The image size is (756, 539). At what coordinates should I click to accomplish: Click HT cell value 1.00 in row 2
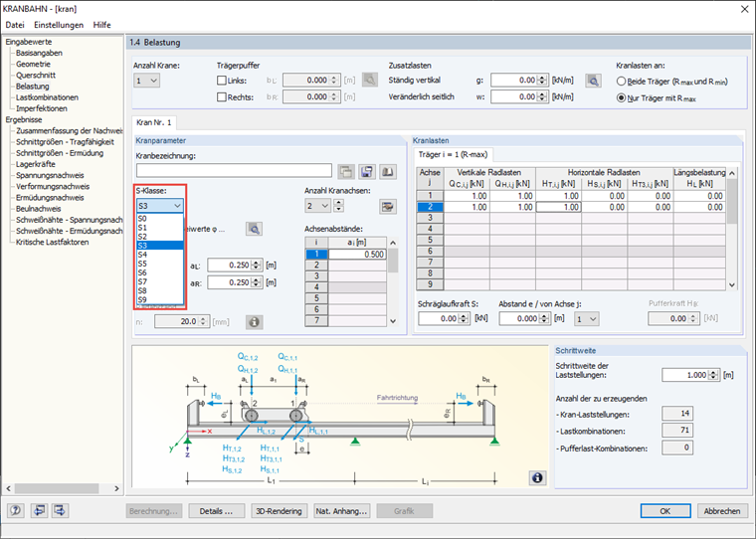[559, 207]
